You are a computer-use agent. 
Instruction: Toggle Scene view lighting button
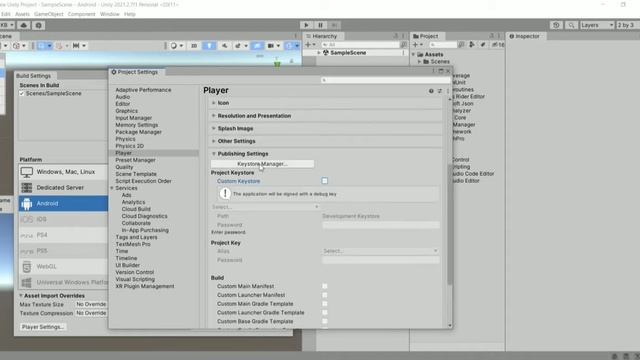click(209, 46)
